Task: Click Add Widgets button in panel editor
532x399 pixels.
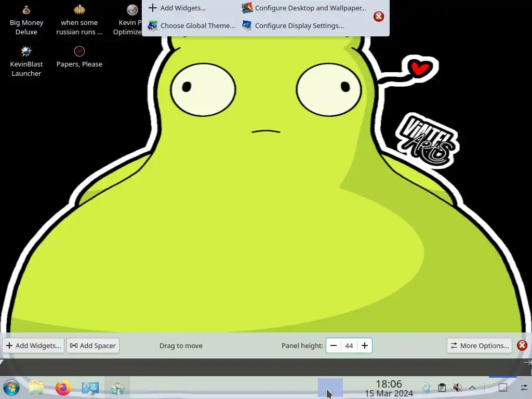Action: 33,345
